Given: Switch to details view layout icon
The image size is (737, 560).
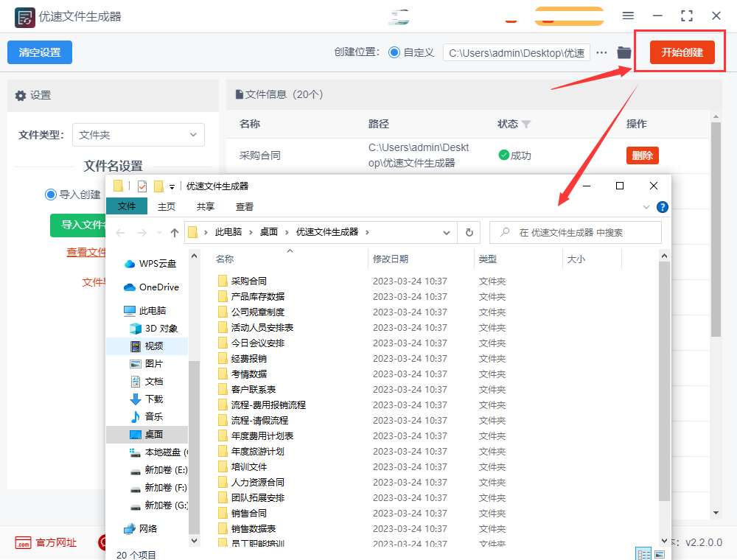Looking at the screenshot, I should 643,554.
